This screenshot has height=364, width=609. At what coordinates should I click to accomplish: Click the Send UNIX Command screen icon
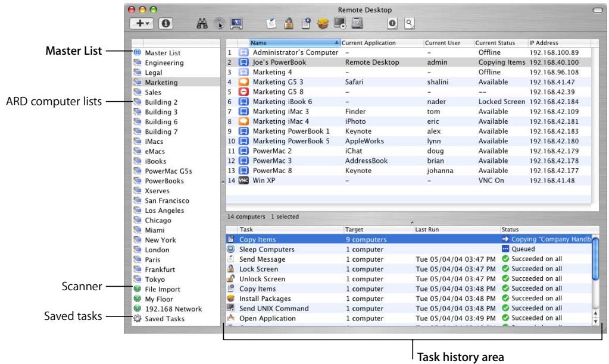point(340,23)
